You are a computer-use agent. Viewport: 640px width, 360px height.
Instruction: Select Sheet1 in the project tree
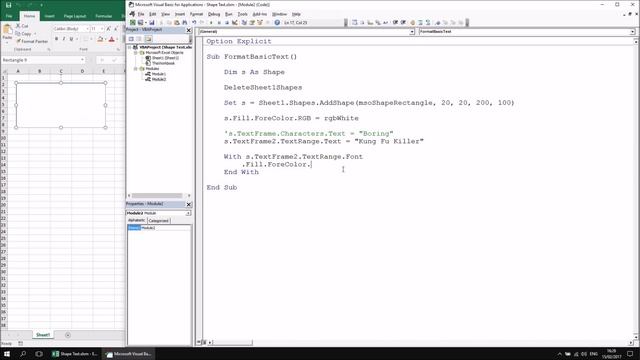tap(162, 58)
